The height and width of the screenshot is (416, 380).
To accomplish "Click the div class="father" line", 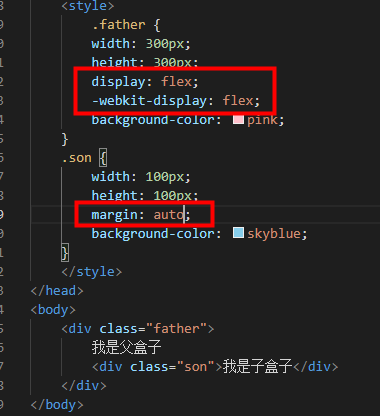I will click(x=138, y=329).
